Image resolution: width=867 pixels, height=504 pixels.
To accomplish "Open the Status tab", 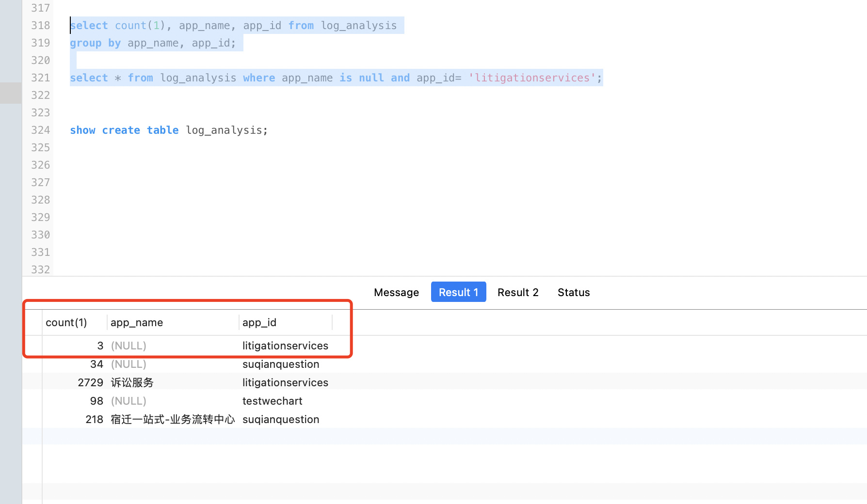I will coord(573,292).
